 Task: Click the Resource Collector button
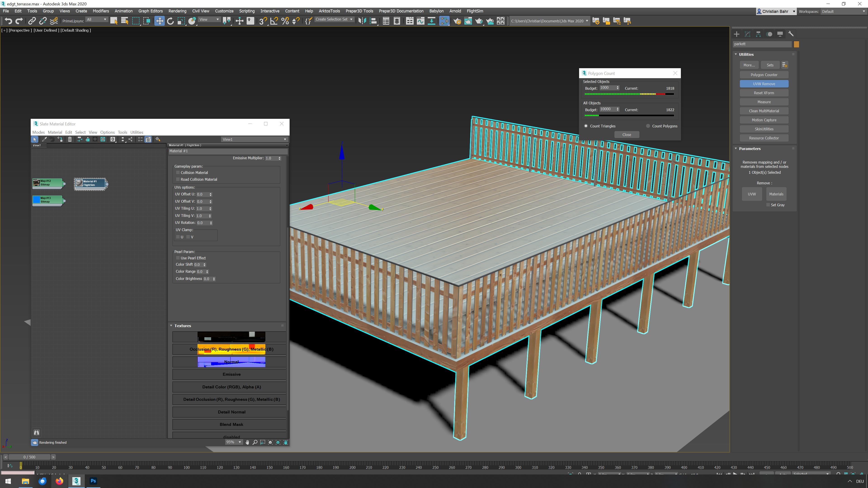pyautogui.click(x=764, y=138)
